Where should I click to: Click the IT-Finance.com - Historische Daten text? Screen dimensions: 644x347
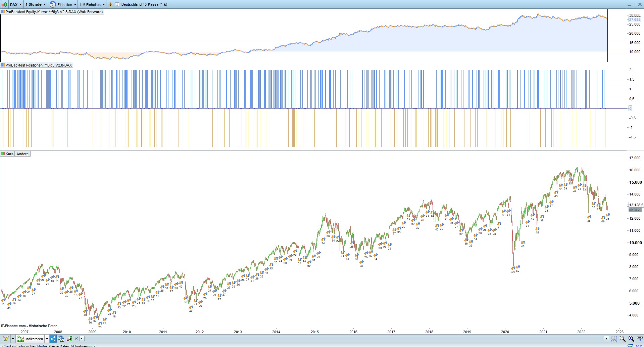[29, 326]
